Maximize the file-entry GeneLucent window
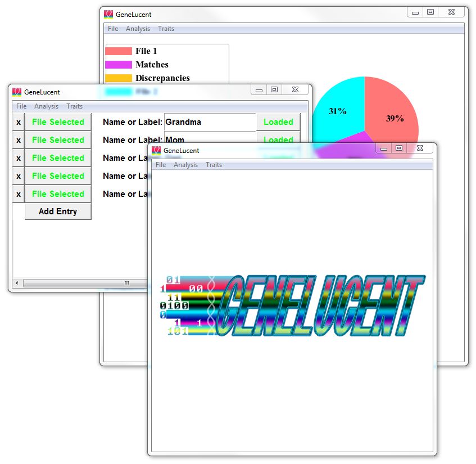476x464 pixels. 274,89
